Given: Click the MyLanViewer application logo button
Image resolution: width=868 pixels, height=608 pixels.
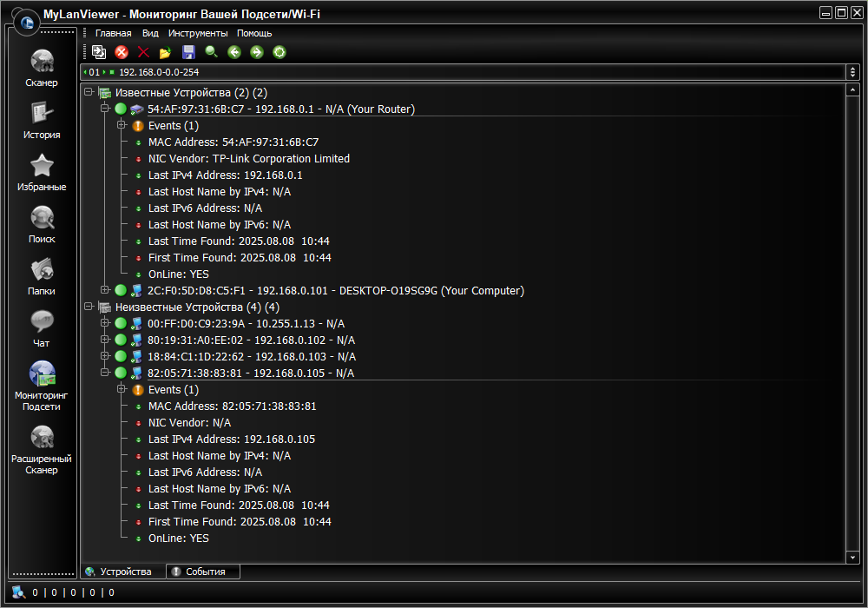Looking at the screenshot, I should click(x=26, y=23).
